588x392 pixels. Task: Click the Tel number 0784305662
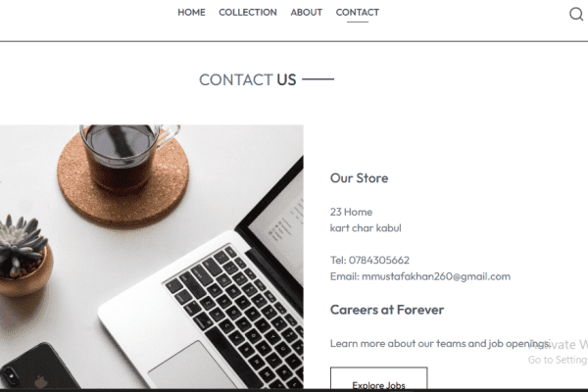point(378,260)
